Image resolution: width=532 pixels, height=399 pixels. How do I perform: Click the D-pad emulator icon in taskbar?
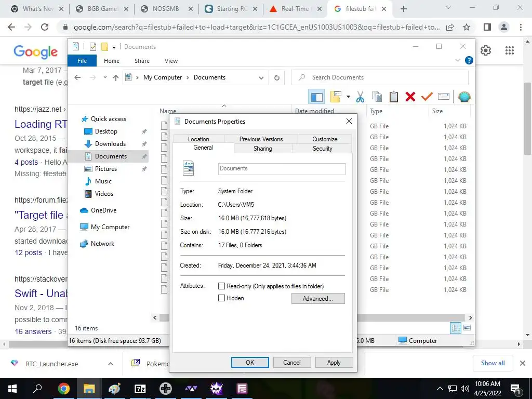[166, 389]
